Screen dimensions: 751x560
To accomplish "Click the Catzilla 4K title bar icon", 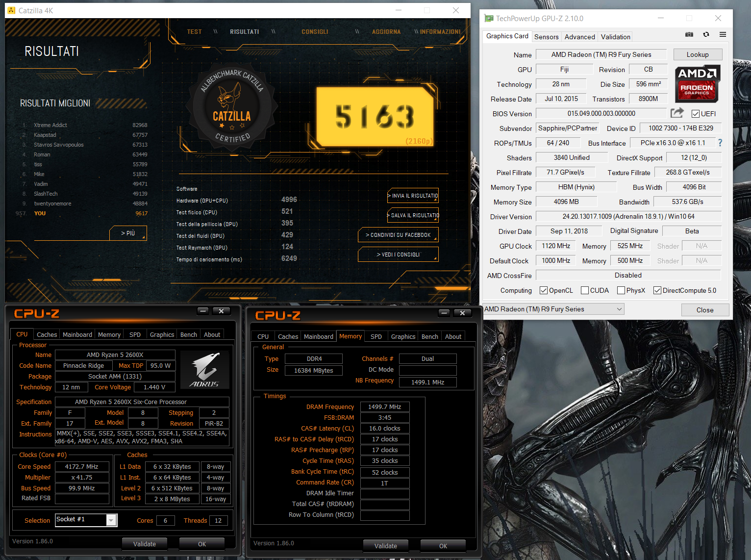I will tap(11, 10).
